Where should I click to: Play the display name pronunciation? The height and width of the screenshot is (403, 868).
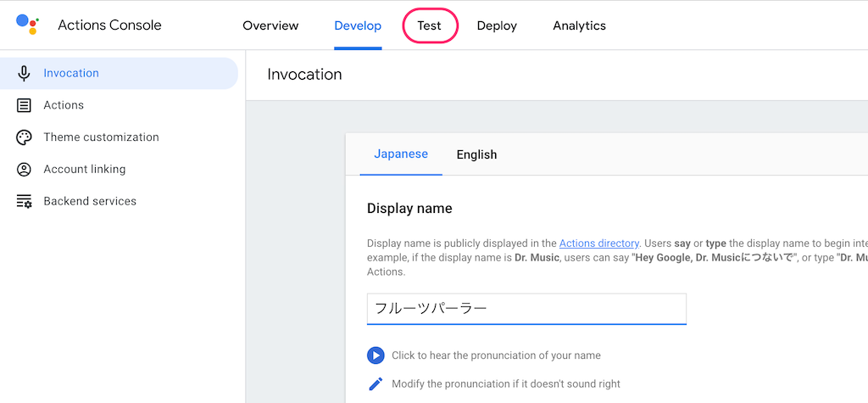tap(376, 355)
